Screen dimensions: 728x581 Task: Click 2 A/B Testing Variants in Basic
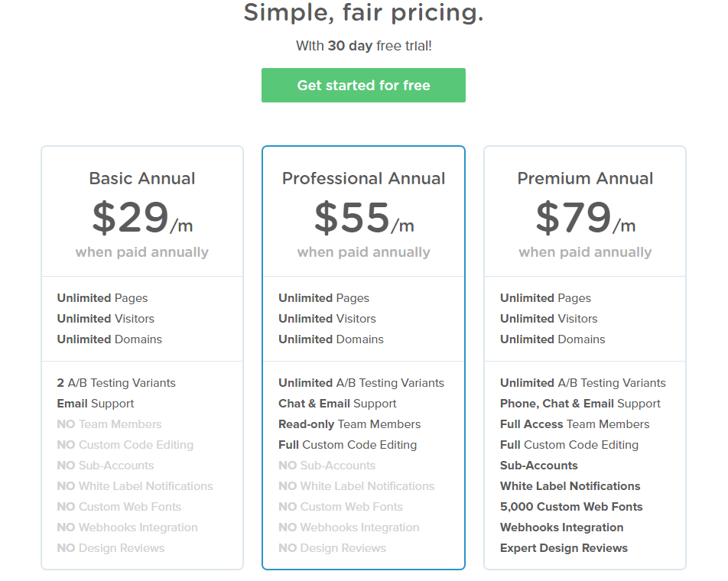pyautogui.click(x=116, y=383)
